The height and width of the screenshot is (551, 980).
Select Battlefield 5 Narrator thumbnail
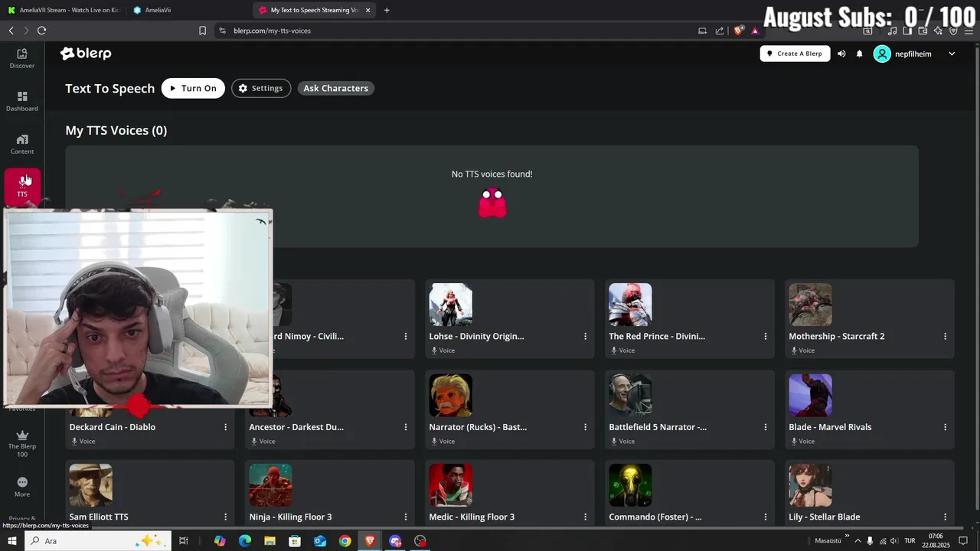[x=630, y=396]
